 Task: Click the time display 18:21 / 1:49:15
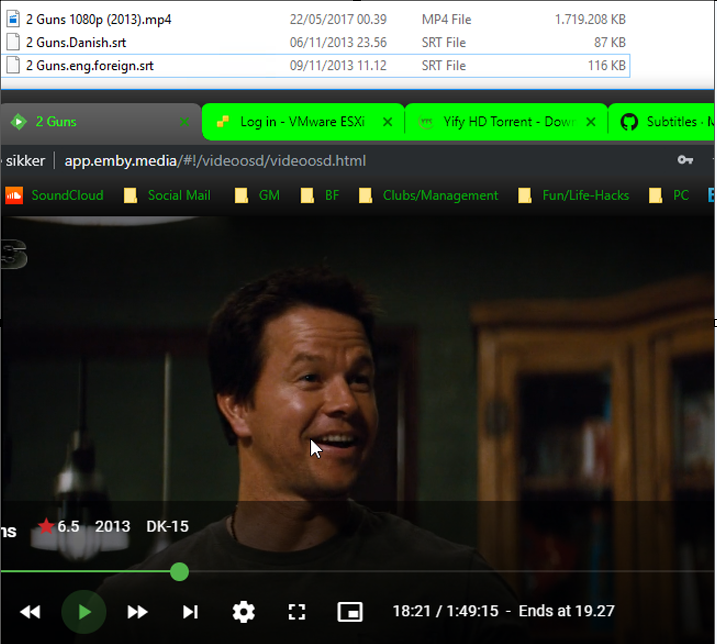[445, 611]
